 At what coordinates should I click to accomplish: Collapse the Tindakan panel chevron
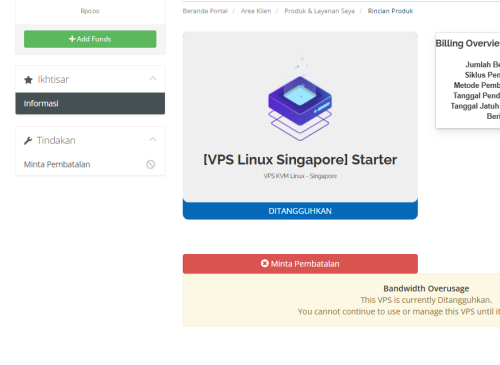pos(153,139)
